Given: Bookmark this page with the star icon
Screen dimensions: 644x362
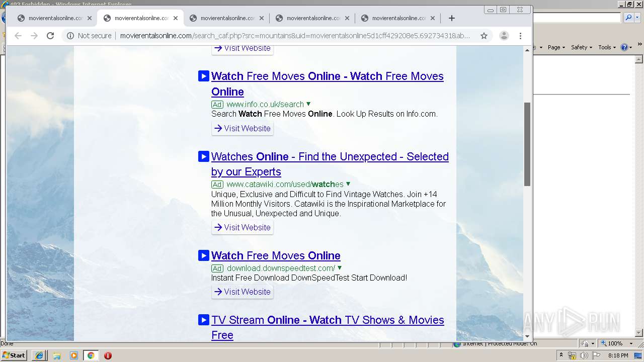Looking at the screenshot, I should coord(484,36).
